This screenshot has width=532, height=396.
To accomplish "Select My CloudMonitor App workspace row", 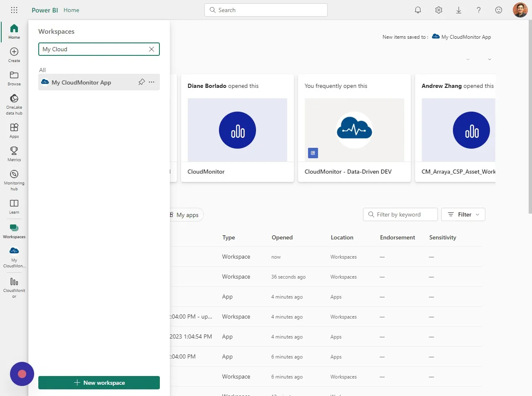I will 99,82.
